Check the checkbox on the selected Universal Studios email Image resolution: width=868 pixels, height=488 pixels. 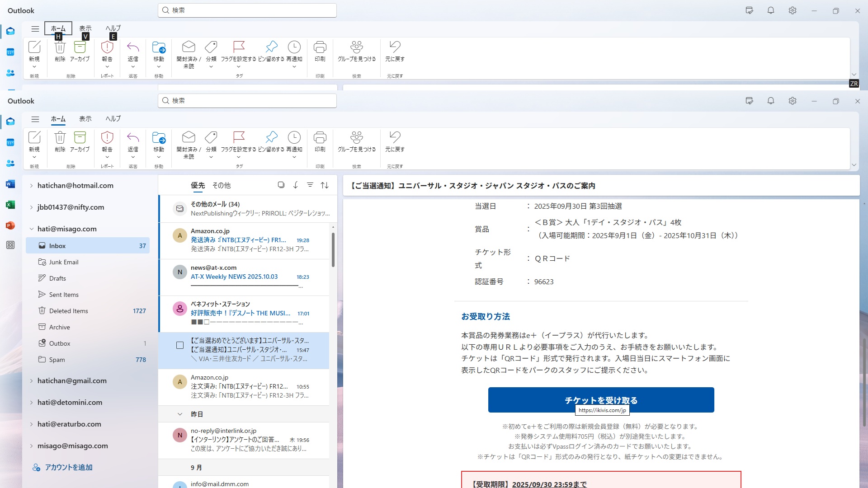(x=180, y=345)
